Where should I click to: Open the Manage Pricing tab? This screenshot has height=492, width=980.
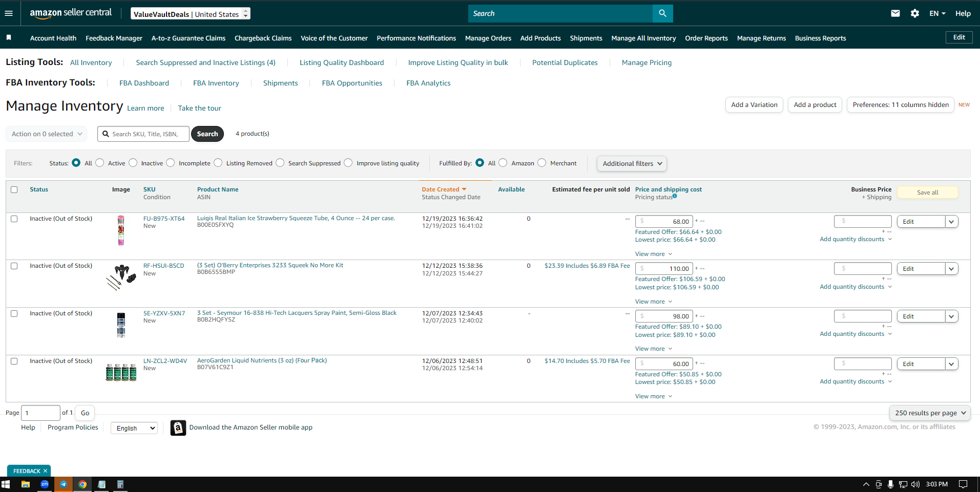coord(647,62)
